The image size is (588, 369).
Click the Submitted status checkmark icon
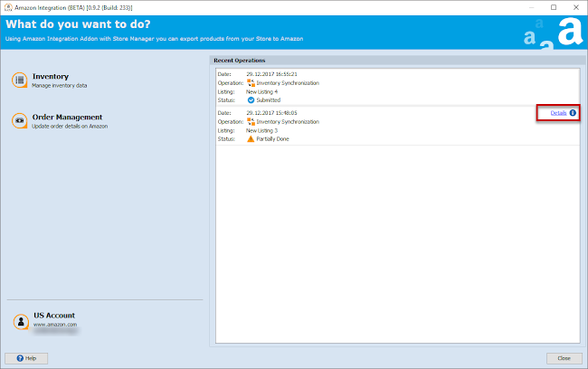[x=251, y=100]
